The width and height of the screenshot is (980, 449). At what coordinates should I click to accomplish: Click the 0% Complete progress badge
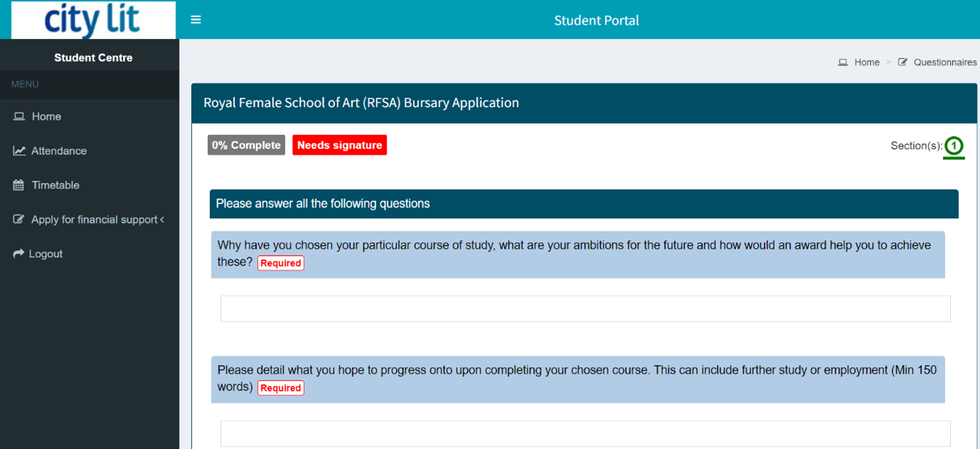point(246,145)
